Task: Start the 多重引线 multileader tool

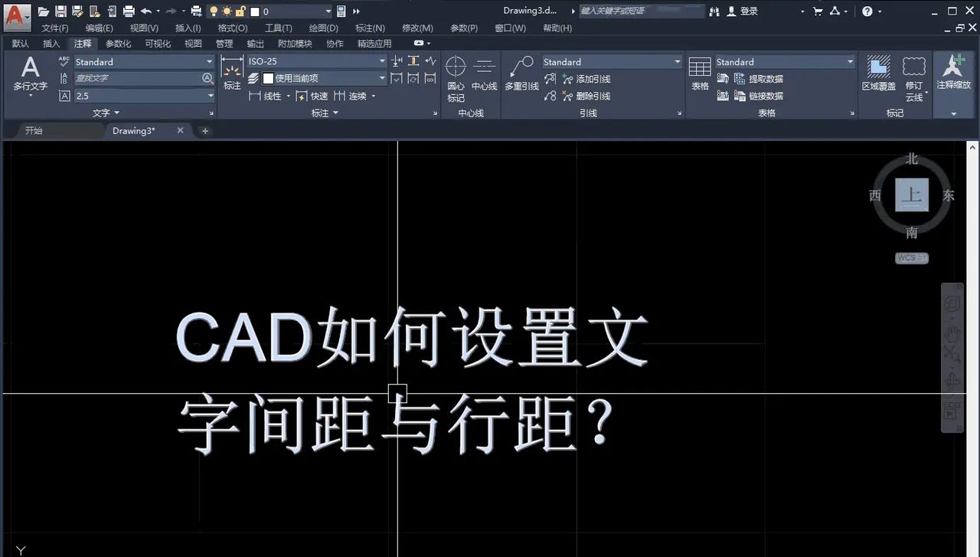Action: (x=521, y=74)
